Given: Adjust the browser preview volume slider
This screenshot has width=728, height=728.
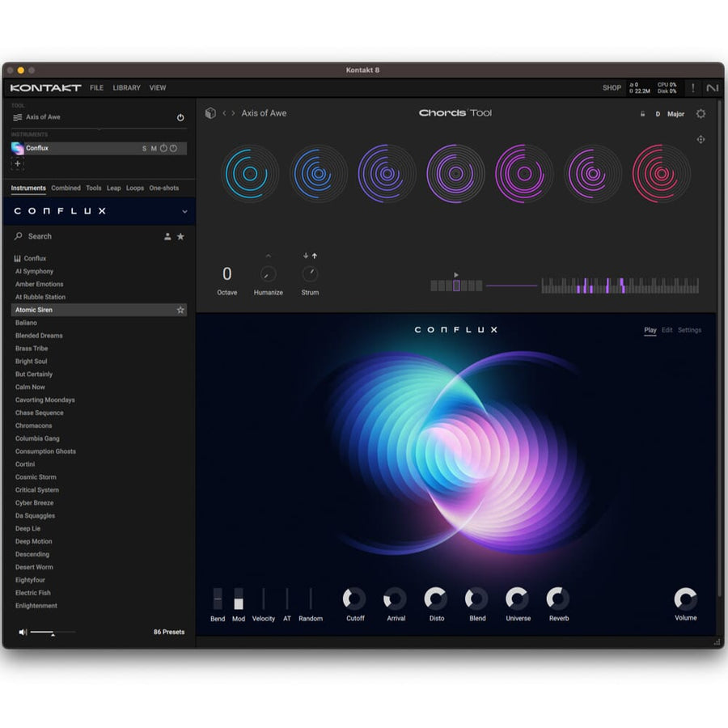Looking at the screenshot, I should point(53,633).
